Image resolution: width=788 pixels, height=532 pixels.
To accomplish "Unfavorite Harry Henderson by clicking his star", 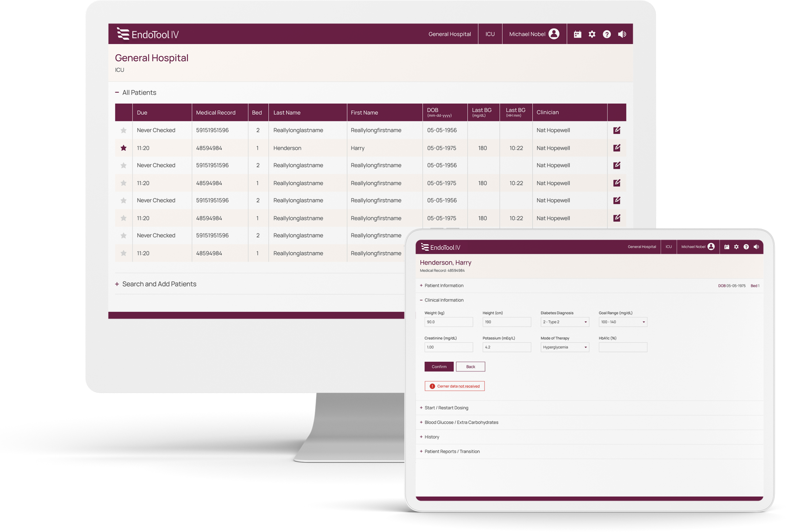I will (123, 148).
